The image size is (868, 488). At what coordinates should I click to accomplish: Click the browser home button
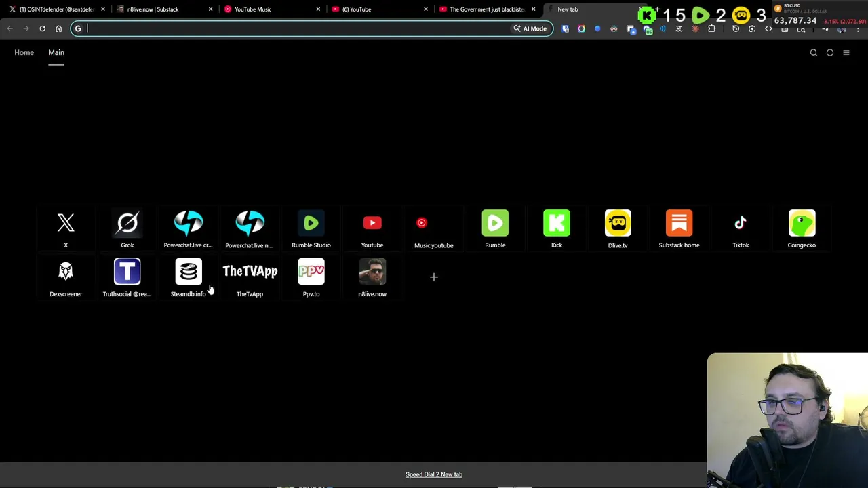click(58, 28)
